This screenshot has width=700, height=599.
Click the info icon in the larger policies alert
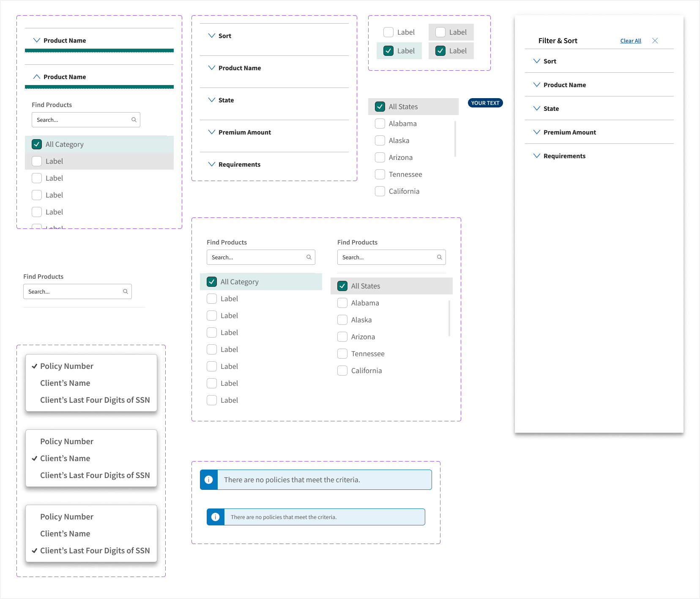209,480
